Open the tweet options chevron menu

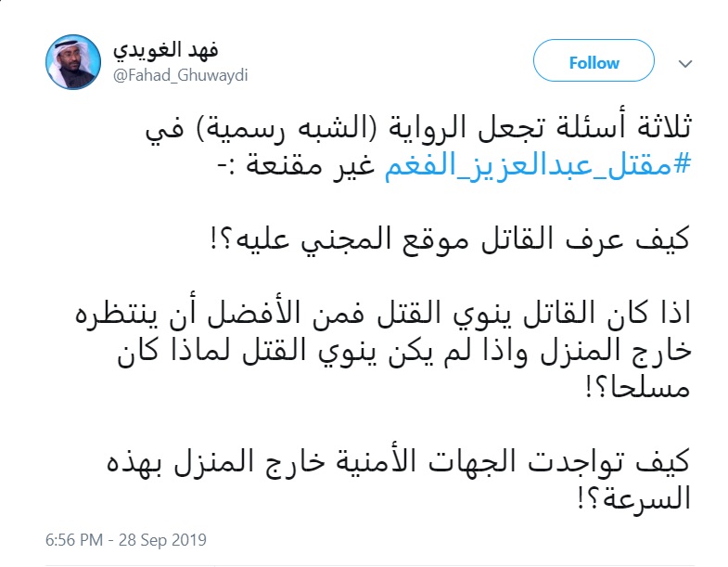pyautogui.click(x=685, y=63)
